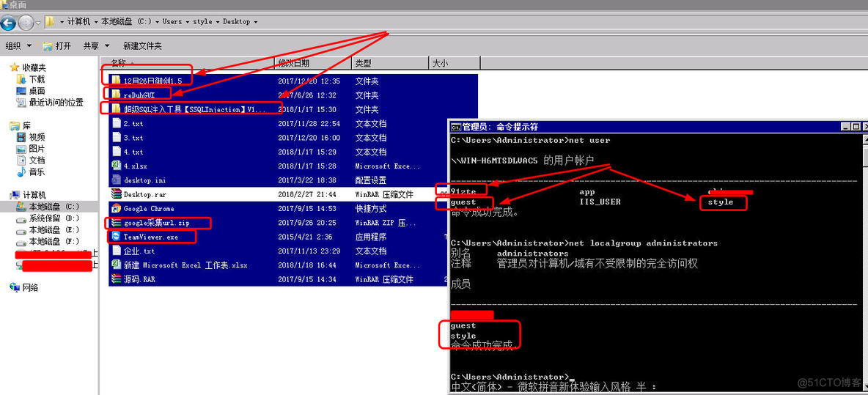Click the 库 libraries icon
Screen dimensions: 868x395
tap(15, 125)
